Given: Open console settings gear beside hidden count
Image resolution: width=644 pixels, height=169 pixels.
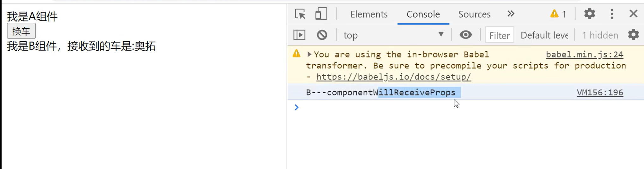Looking at the screenshot, I should [x=633, y=35].
